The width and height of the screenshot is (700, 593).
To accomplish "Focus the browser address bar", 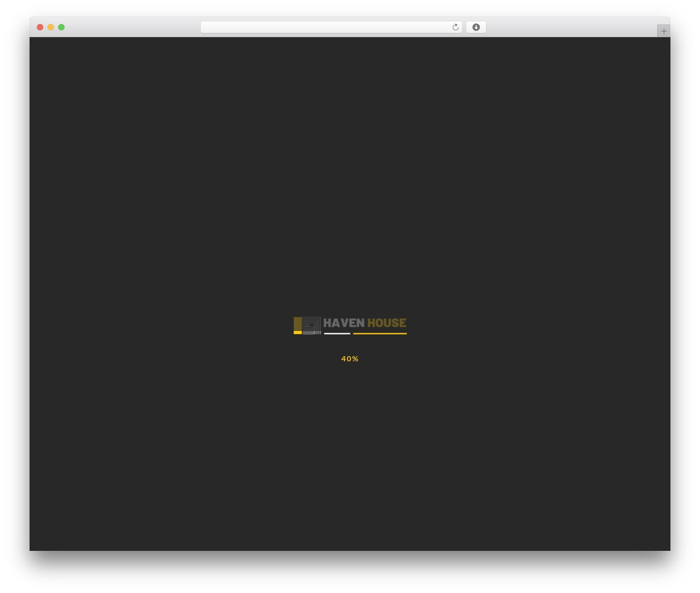I will pos(331,27).
